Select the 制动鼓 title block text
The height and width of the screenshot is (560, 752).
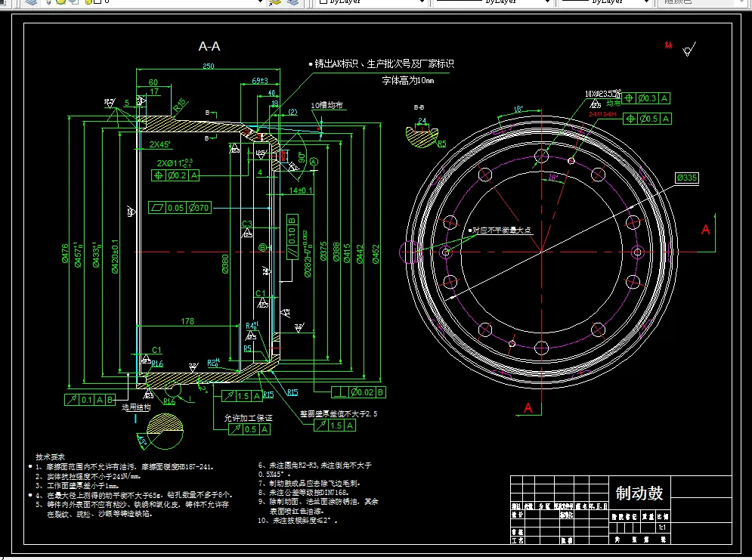tap(639, 493)
